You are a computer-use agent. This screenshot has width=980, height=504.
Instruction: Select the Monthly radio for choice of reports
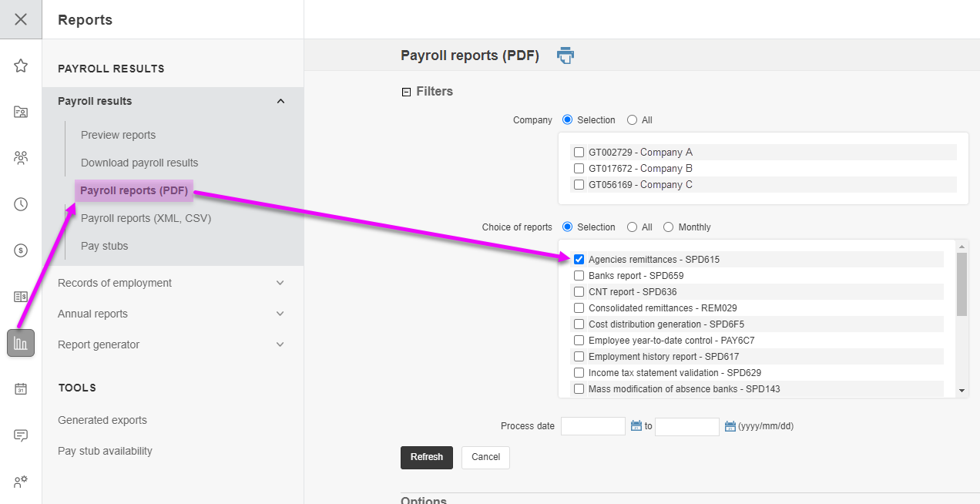point(668,227)
